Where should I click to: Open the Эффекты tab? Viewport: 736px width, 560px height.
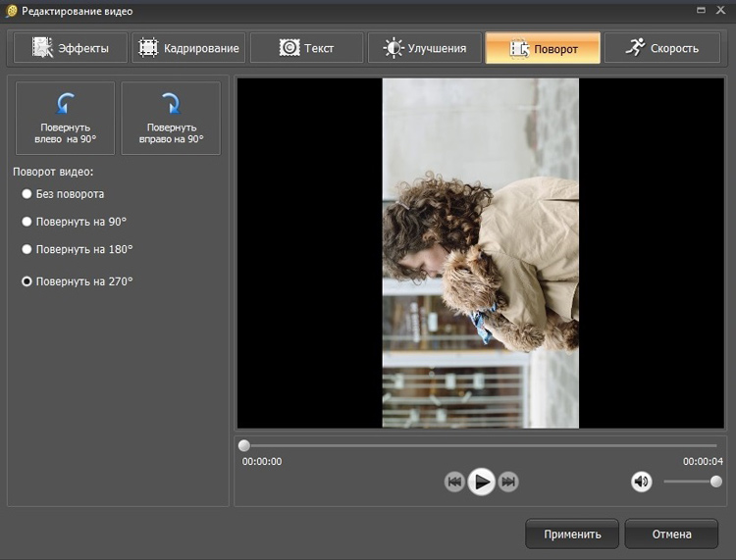[x=71, y=48]
